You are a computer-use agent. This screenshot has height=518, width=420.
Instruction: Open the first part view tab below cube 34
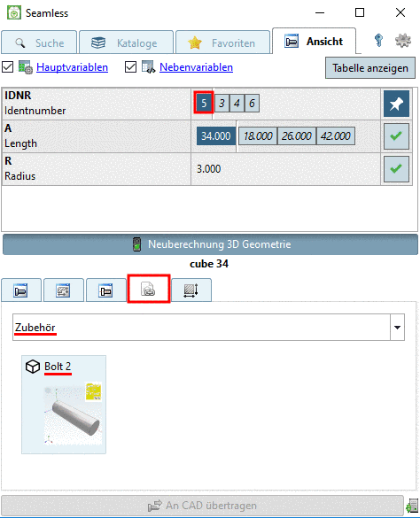click(x=21, y=290)
